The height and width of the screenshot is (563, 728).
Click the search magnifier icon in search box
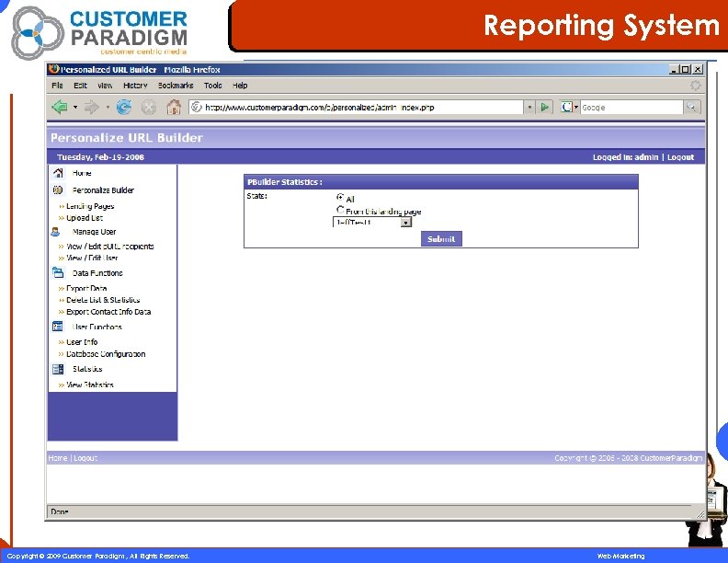(x=691, y=108)
